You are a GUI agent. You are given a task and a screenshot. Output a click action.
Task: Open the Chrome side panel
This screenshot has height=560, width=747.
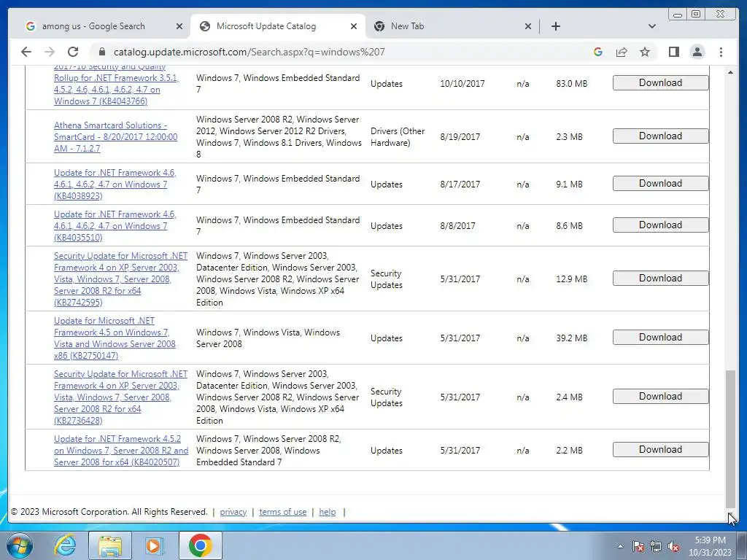tap(673, 52)
